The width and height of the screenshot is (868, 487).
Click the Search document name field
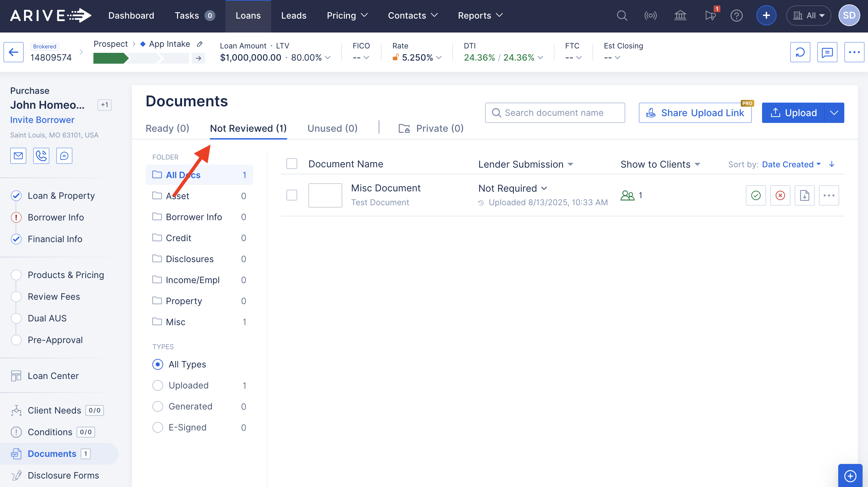(555, 113)
